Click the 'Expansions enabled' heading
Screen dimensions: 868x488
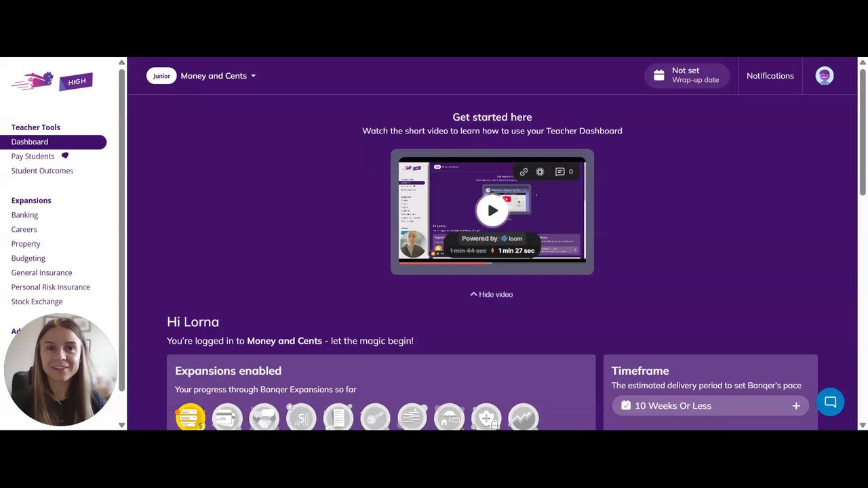[228, 371]
